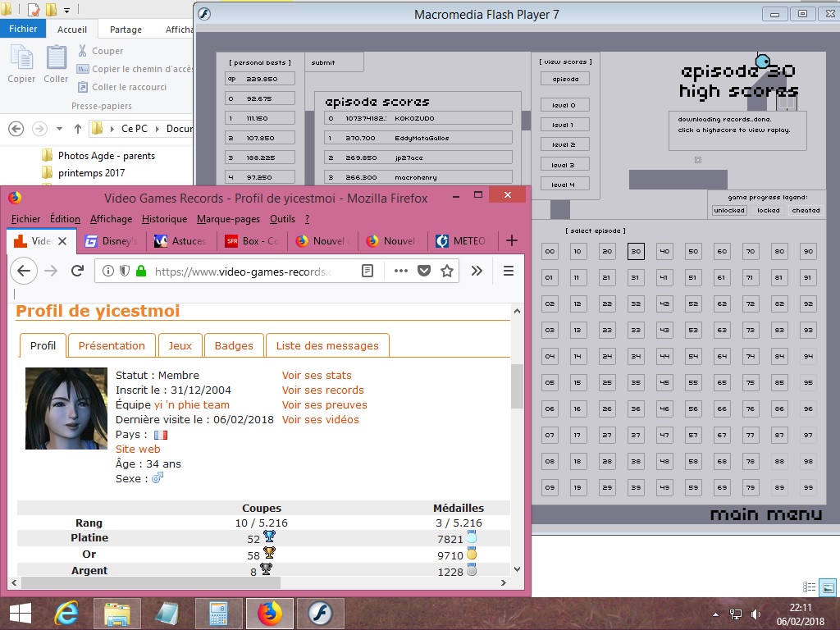Open the Marque-pages menu
Image resolution: width=840 pixels, height=630 pixels.
[228, 219]
